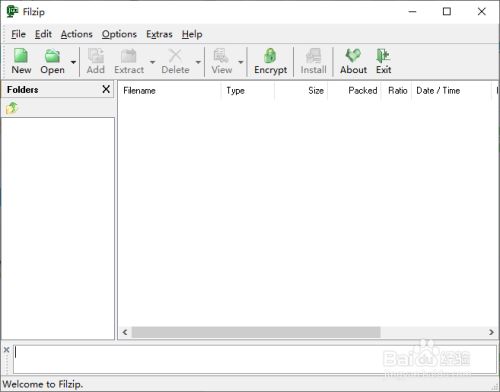The height and width of the screenshot is (392, 500).
Task: Sort by the Filename column header
Action: (x=169, y=91)
